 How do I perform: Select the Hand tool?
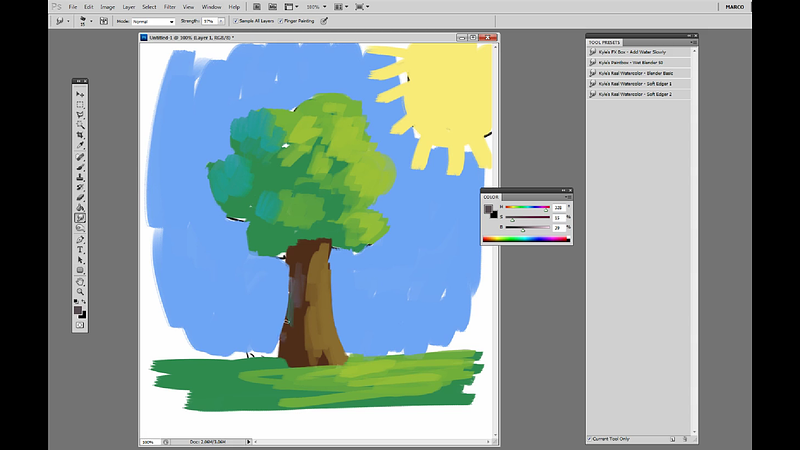click(x=80, y=282)
